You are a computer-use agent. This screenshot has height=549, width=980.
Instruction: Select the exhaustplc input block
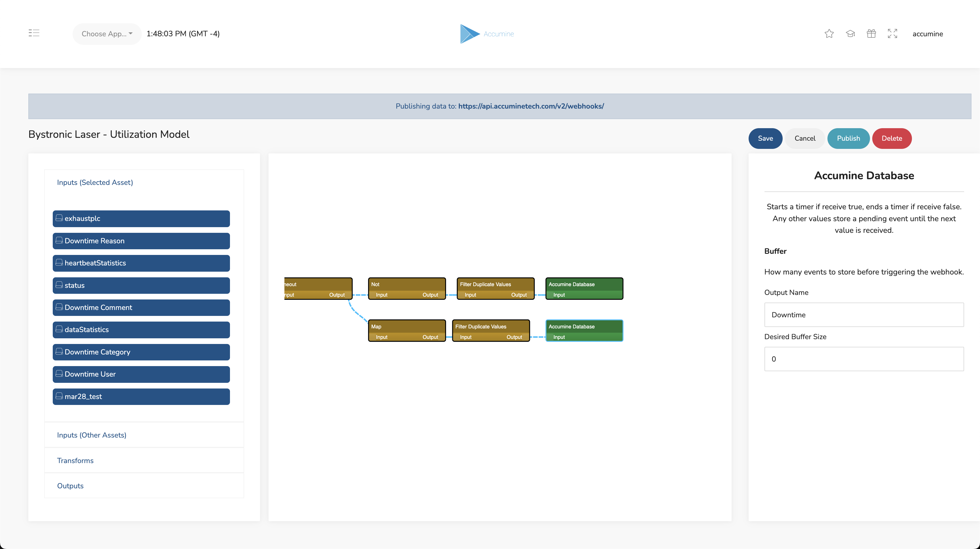tap(141, 219)
